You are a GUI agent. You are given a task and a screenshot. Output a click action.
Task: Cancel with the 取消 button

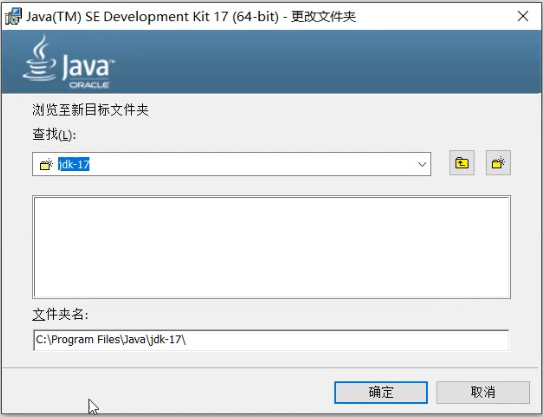click(x=483, y=392)
